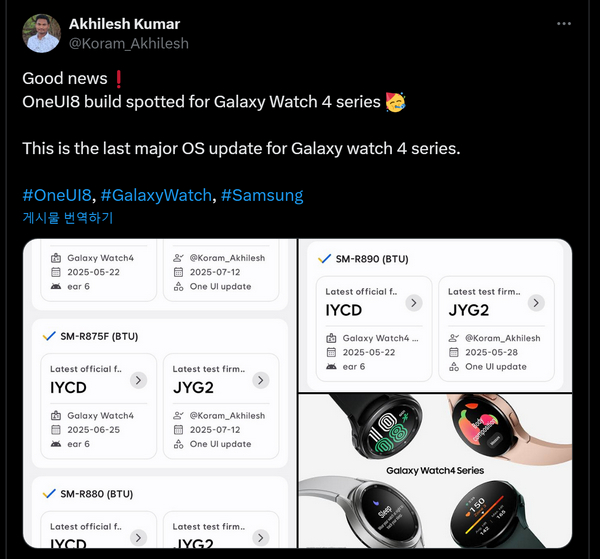
Task: Expand JYG2 test firmware chevron for SM-R890
Action: (x=536, y=303)
